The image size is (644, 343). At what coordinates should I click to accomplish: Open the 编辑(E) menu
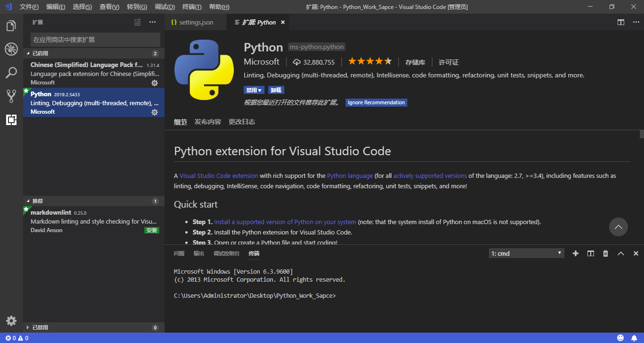(x=56, y=7)
